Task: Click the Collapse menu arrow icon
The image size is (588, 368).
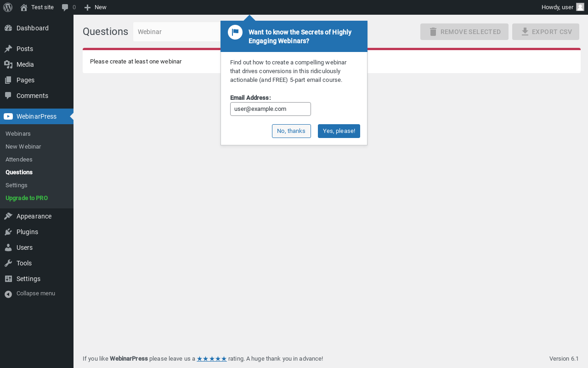Action: point(8,294)
